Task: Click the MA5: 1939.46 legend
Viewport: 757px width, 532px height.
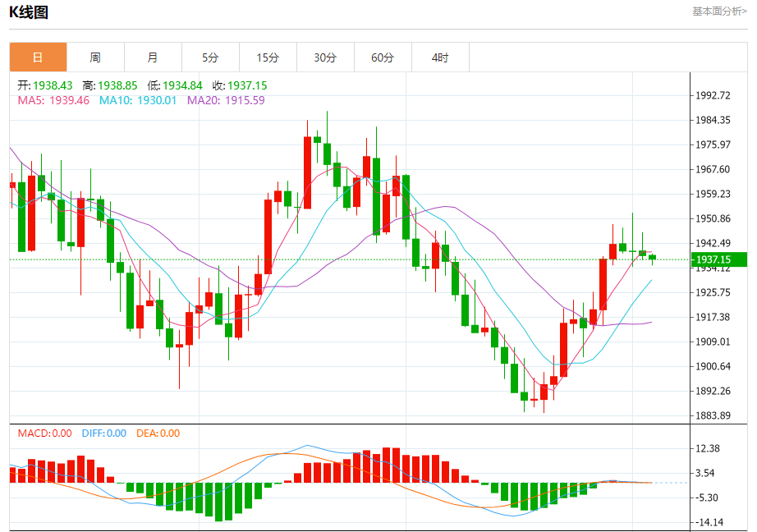Action: [53, 100]
